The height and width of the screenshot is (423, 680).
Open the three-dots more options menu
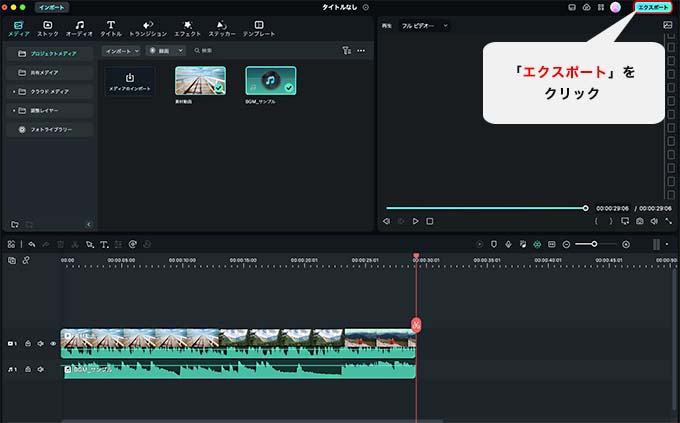[x=361, y=51]
